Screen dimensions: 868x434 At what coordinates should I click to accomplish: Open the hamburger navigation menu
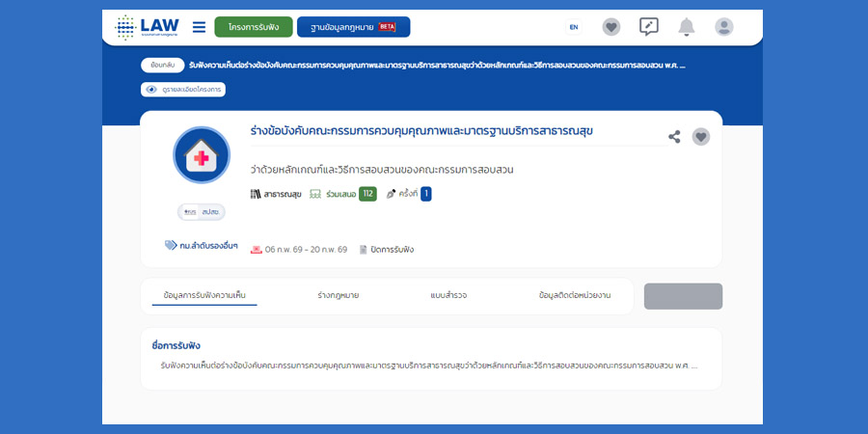(199, 27)
